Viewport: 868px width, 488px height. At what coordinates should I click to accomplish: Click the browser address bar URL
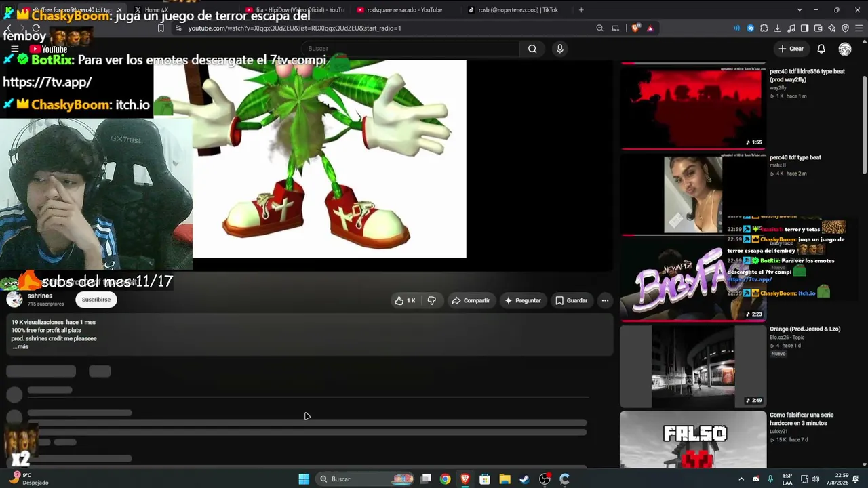point(295,28)
